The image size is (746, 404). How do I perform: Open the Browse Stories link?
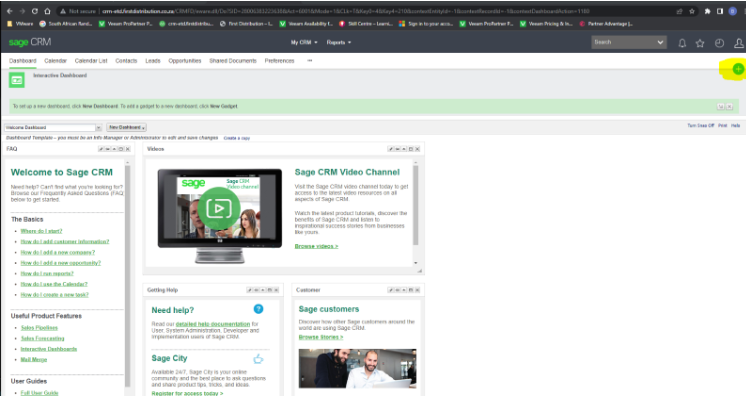[x=321, y=337]
